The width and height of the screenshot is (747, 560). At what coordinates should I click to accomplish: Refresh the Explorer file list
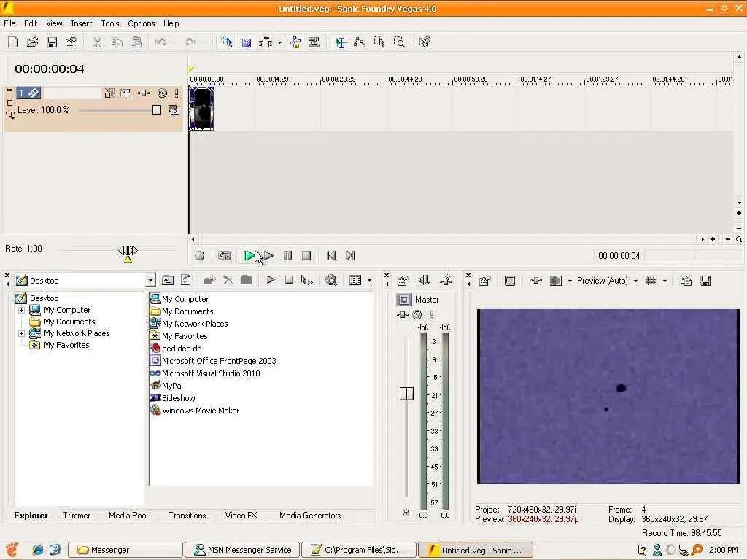tap(186, 281)
